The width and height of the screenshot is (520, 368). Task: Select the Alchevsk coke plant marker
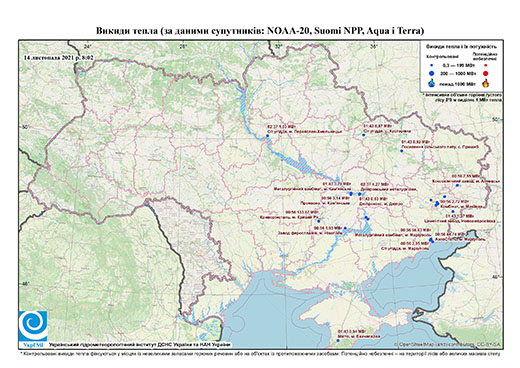(457, 185)
